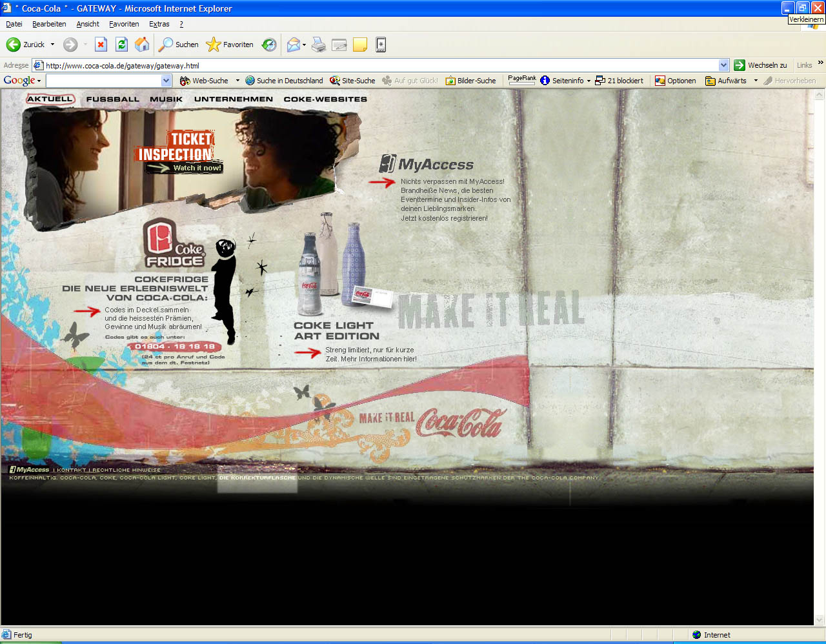Click the Web-Suche button
Image resolution: width=826 pixels, height=644 pixels.
(204, 81)
